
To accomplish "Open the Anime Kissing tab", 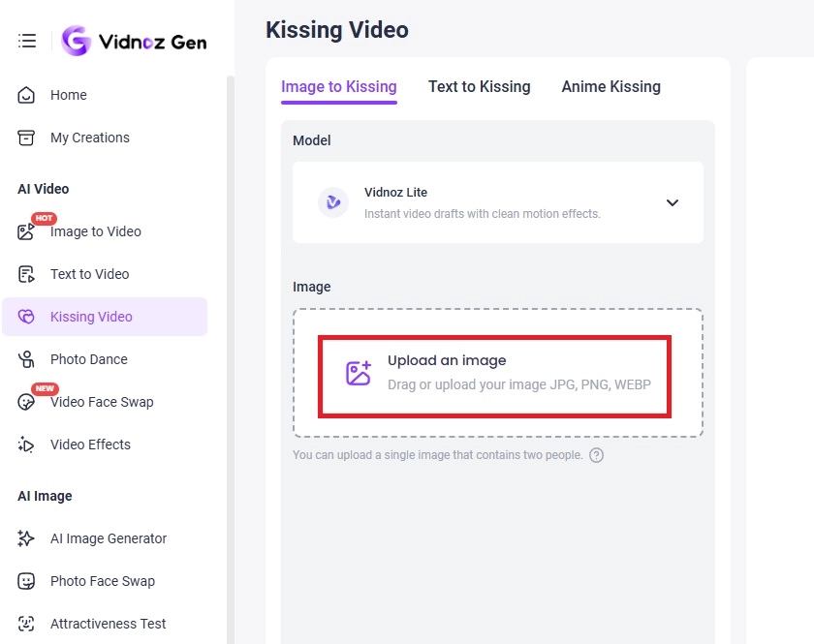I will tap(610, 86).
